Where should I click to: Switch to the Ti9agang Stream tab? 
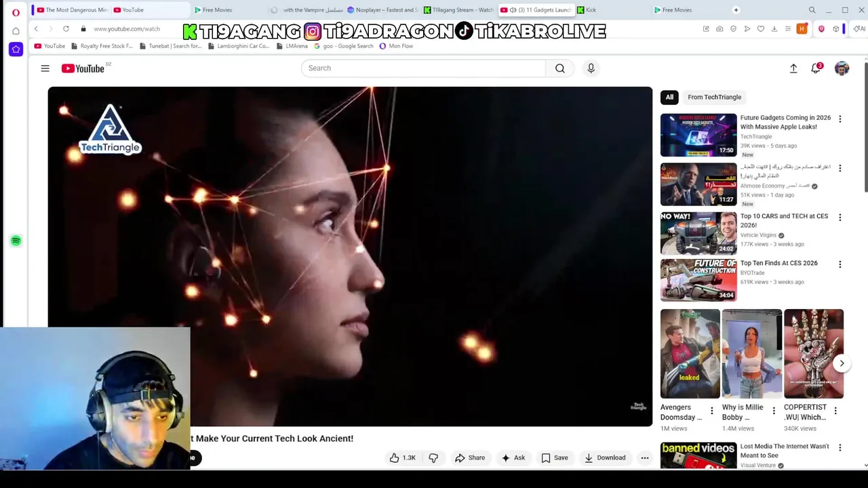[x=458, y=10]
